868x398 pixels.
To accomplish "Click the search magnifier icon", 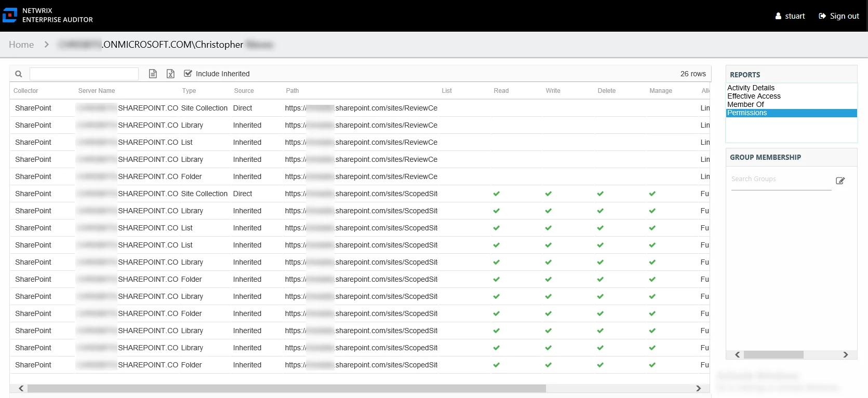I will (19, 74).
